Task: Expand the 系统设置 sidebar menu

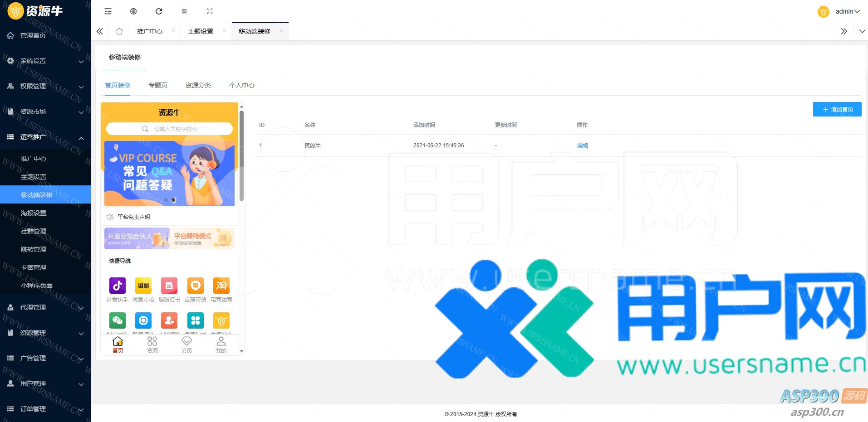Action: pos(45,61)
